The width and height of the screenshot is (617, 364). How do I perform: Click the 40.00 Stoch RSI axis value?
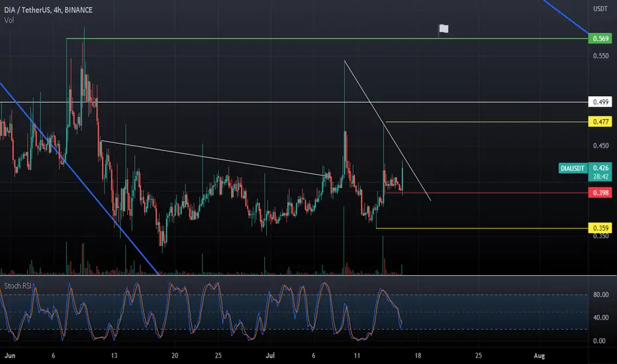pos(601,318)
